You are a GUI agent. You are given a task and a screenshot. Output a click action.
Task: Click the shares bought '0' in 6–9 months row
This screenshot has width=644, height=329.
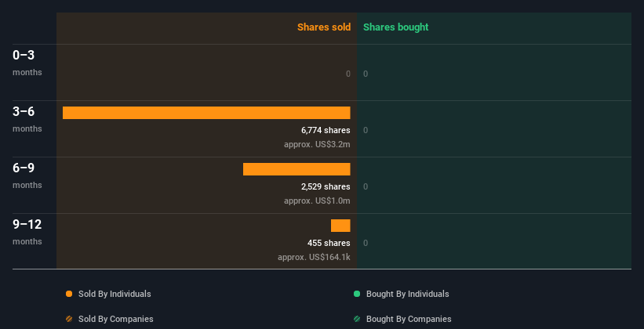366,186
